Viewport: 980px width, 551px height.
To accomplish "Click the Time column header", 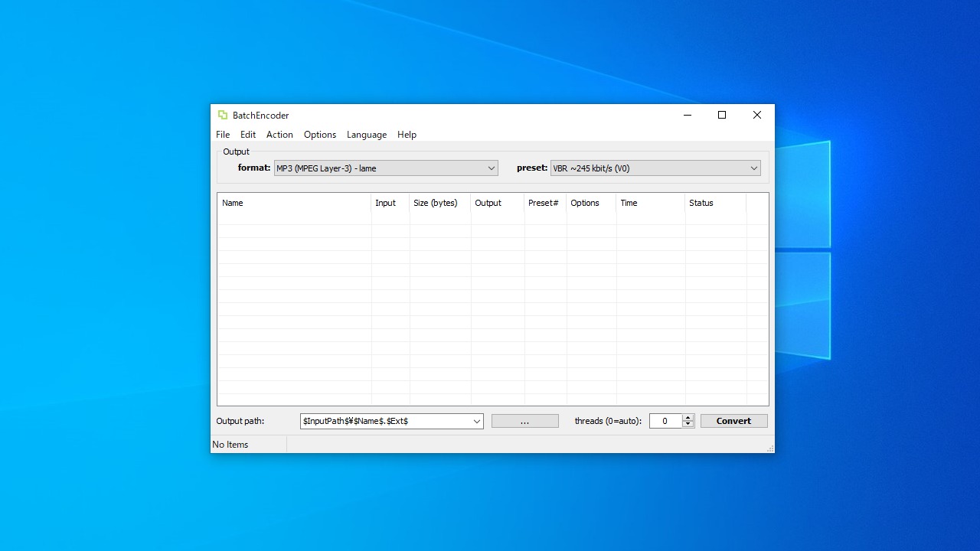I will coord(651,203).
